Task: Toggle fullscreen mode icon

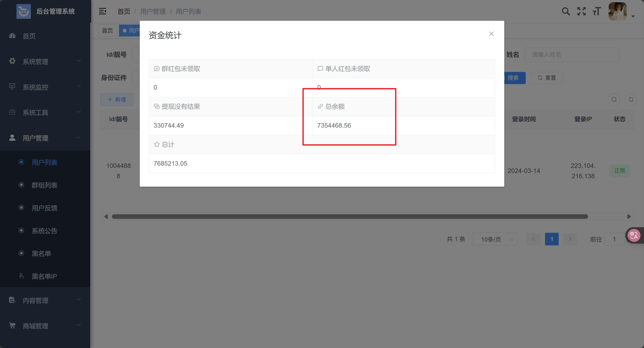Action: pos(581,11)
